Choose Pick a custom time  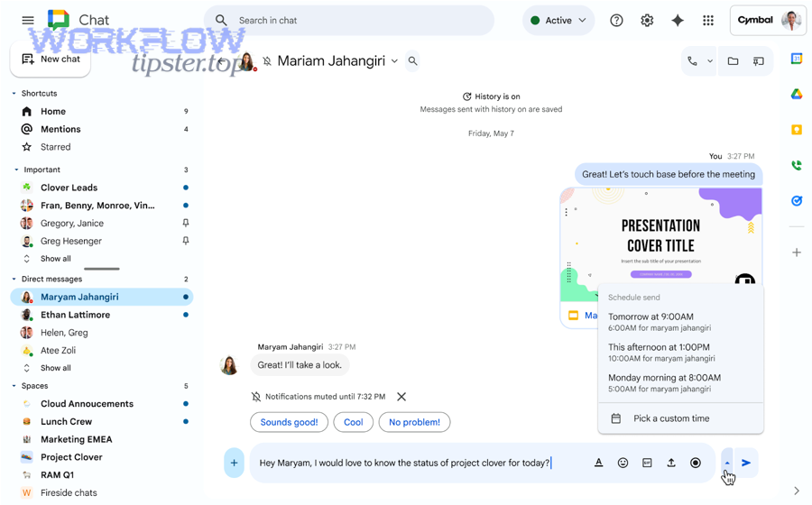671,418
